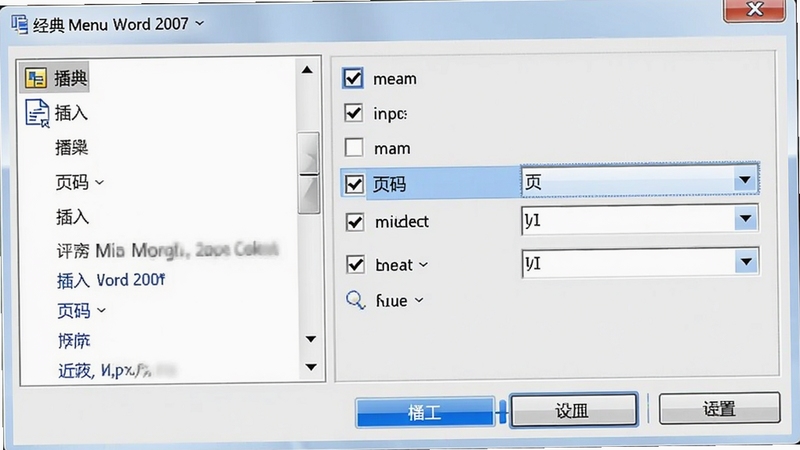The width and height of the screenshot is (800, 450).
Task: Click the scrollbar up arrow in the list
Action: (x=307, y=70)
